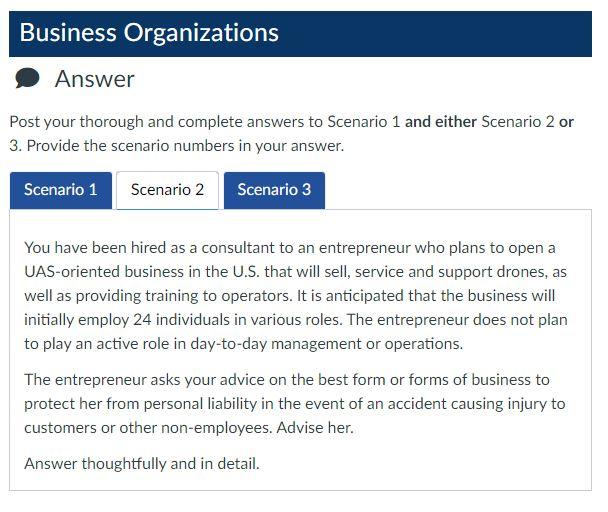Click the speech bubble Answer icon
The image size is (608, 512).
click(x=28, y=79)
